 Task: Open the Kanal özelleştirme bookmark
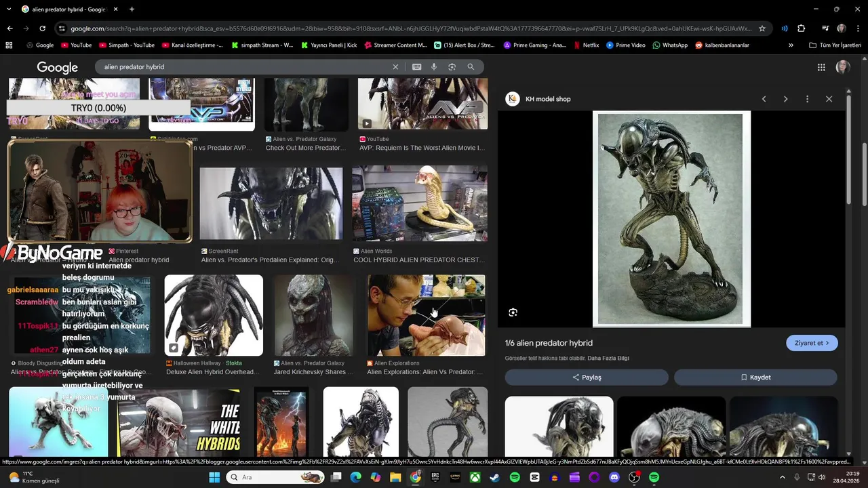click(193, 45)
